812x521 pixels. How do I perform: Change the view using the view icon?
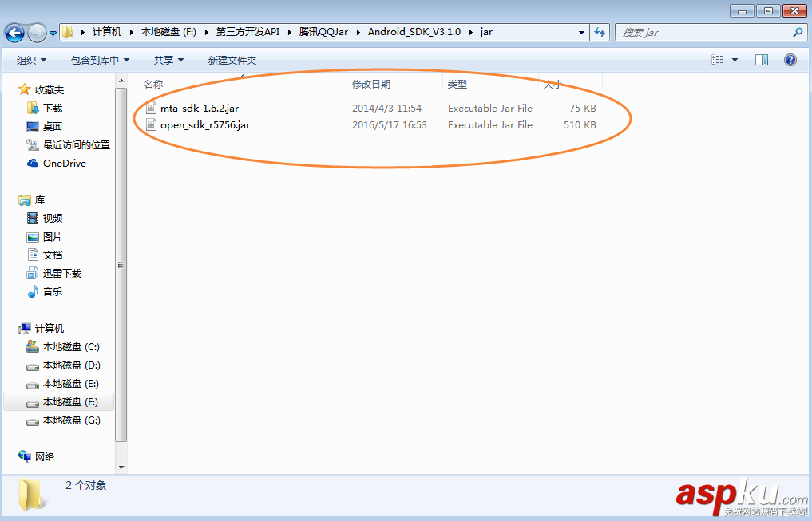tap(717, 60)
